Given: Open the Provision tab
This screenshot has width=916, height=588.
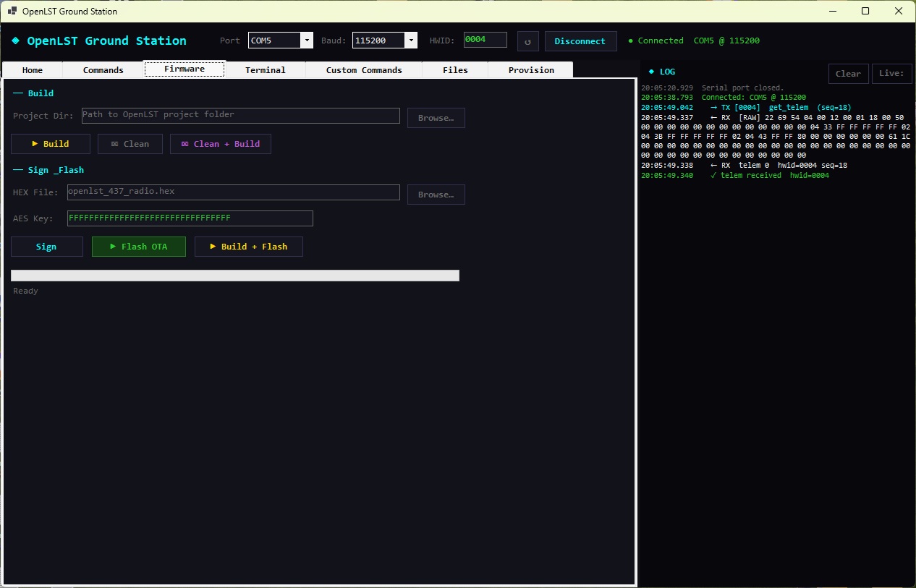Looking at the screenshot, I should coord(530,69).
